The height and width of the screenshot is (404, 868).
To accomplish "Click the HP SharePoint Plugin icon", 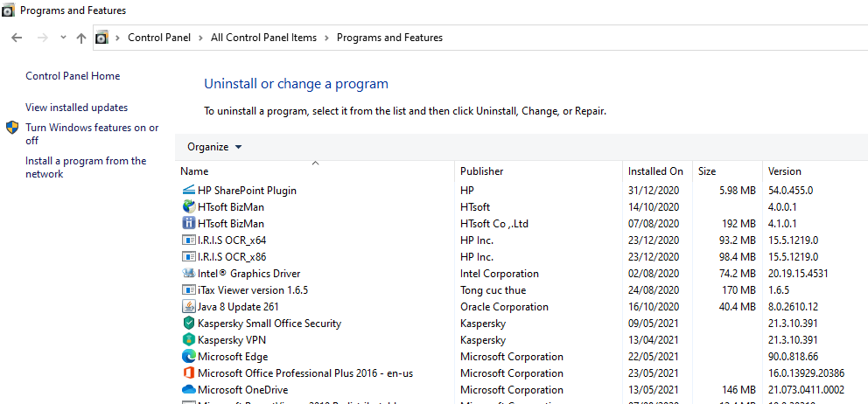I will 189,191.
